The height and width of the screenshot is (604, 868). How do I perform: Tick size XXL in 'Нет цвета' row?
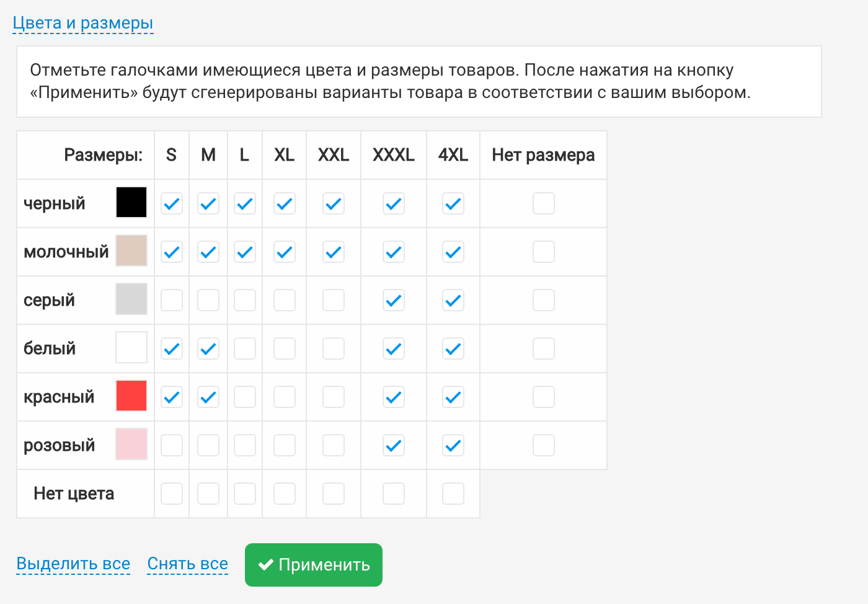point(334,494)
